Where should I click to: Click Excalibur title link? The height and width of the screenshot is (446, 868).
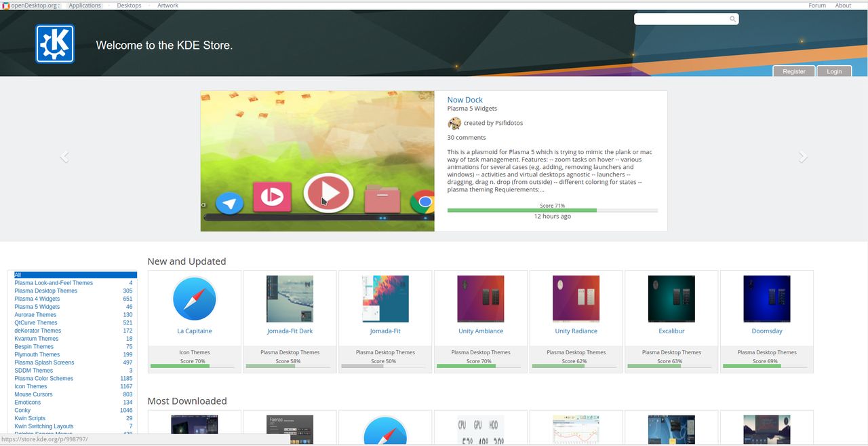click(671, 331)
